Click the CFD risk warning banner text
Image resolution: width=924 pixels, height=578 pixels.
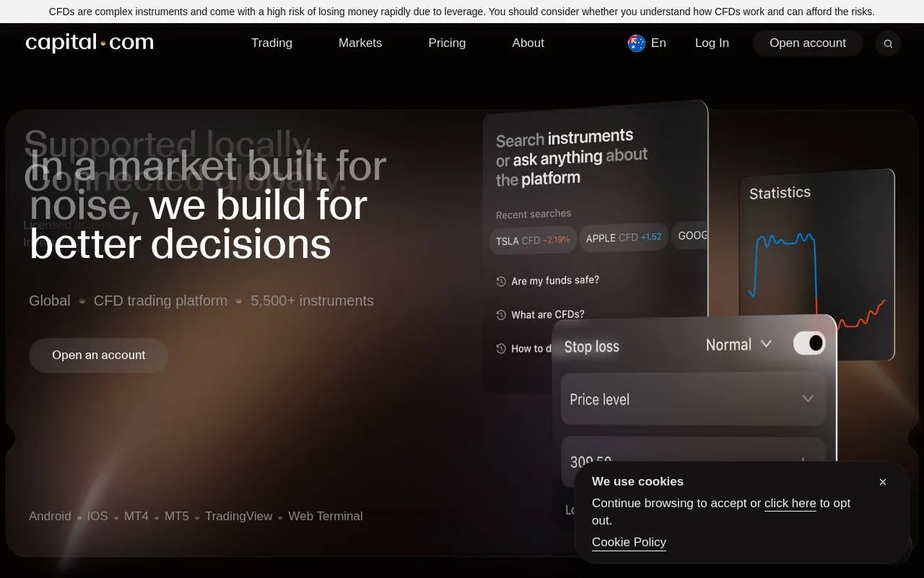pyautogui.click(x=462, y=12)
